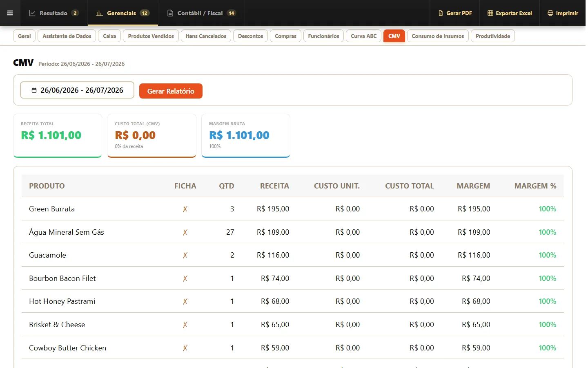This screenshot has height=368, width=588.
Task: Click the R$ 195,00 receita value
Action: coord(273,209)
